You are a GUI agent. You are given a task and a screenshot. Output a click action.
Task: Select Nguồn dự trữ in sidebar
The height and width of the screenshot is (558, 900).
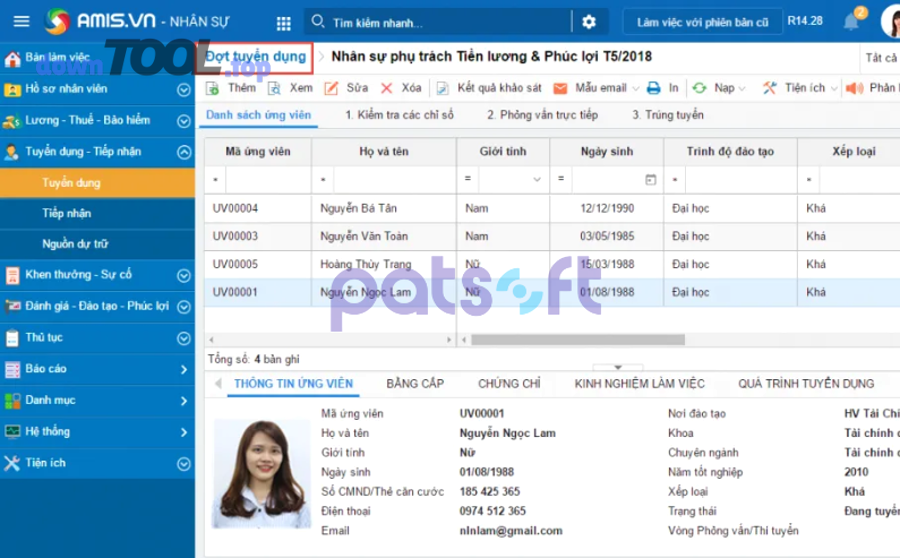(97, 244)
